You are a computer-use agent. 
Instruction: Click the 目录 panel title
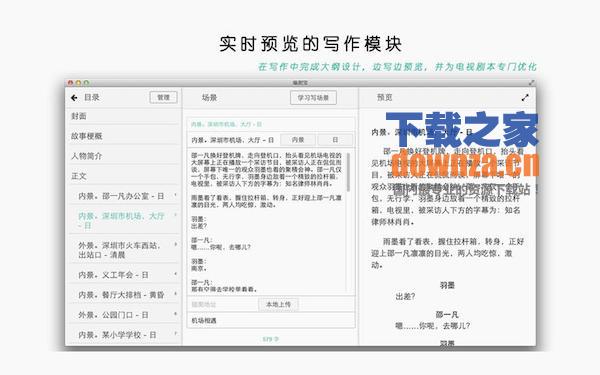(x=92, y=98)
